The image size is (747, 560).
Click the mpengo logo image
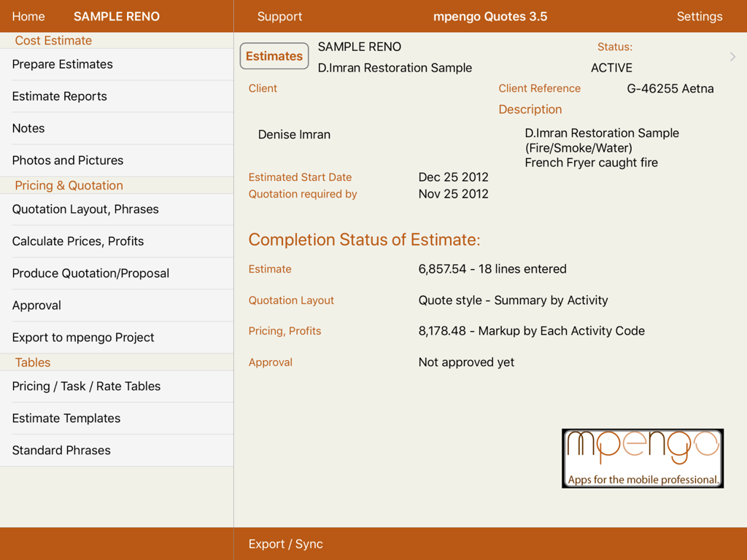[642, 458]
